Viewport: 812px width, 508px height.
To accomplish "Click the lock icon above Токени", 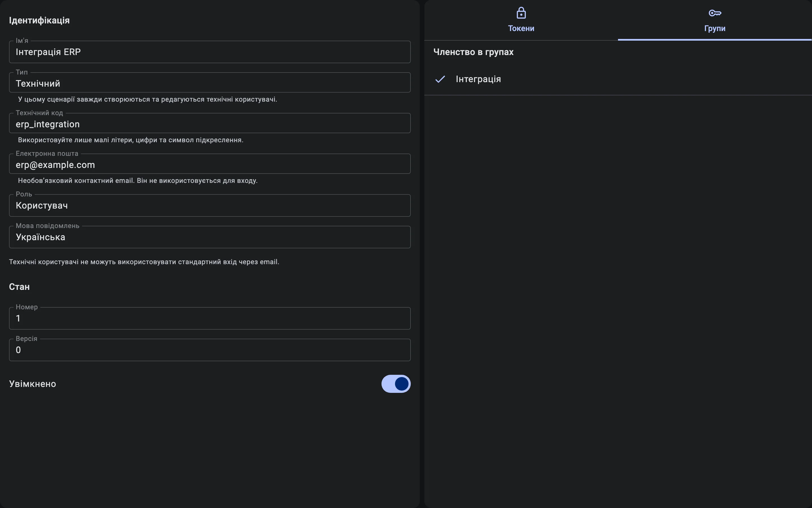I will pos(521,13).
